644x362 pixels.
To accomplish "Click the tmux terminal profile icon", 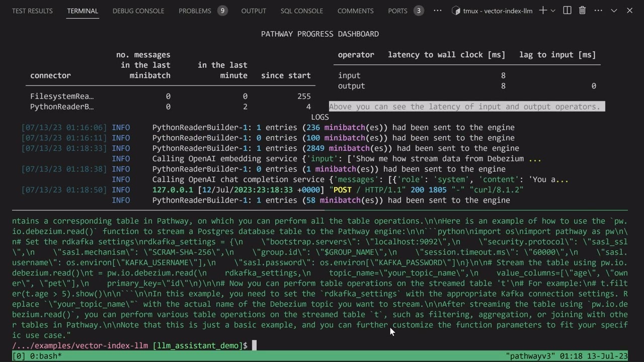I will click(456, 11).
